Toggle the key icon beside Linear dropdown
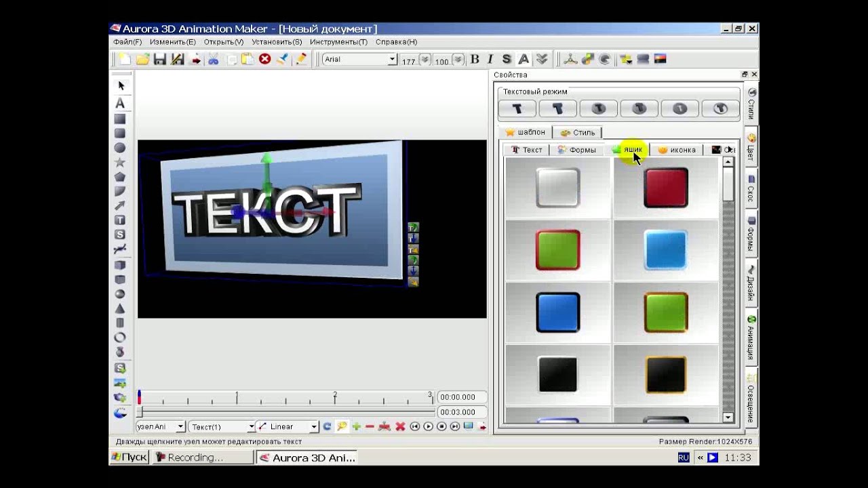The width and height of the screenshot is (868, 488). 341,426
